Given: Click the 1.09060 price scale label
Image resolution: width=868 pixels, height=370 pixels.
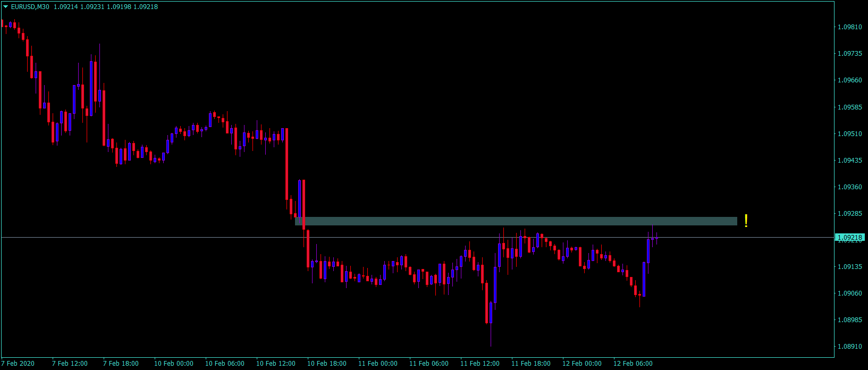Looking at the screenshot, I should [x=850, y=293].
